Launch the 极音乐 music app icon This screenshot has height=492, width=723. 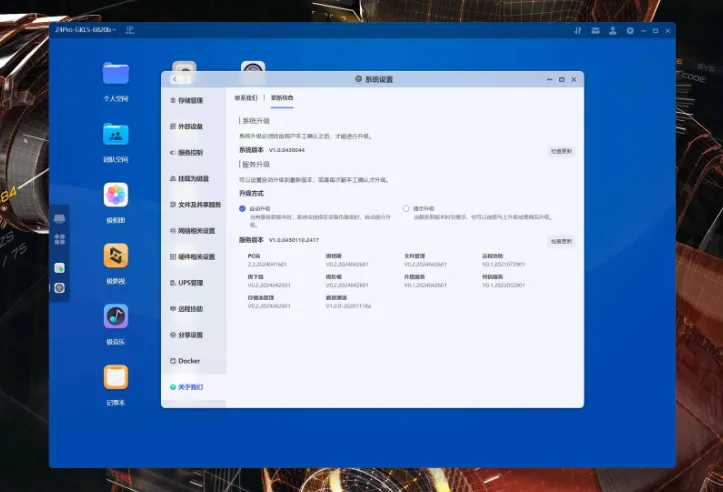coord(116,316)
